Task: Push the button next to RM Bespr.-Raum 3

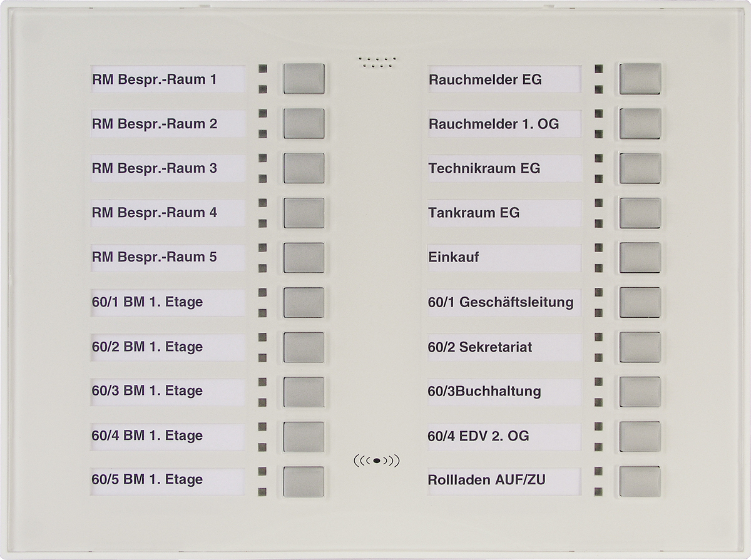Action: [304, 168]
